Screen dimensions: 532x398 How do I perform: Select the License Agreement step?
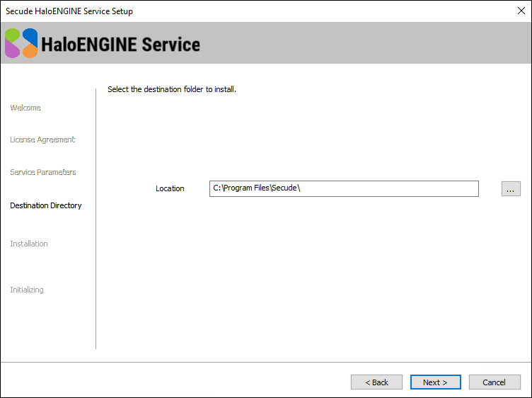[42, 140]
